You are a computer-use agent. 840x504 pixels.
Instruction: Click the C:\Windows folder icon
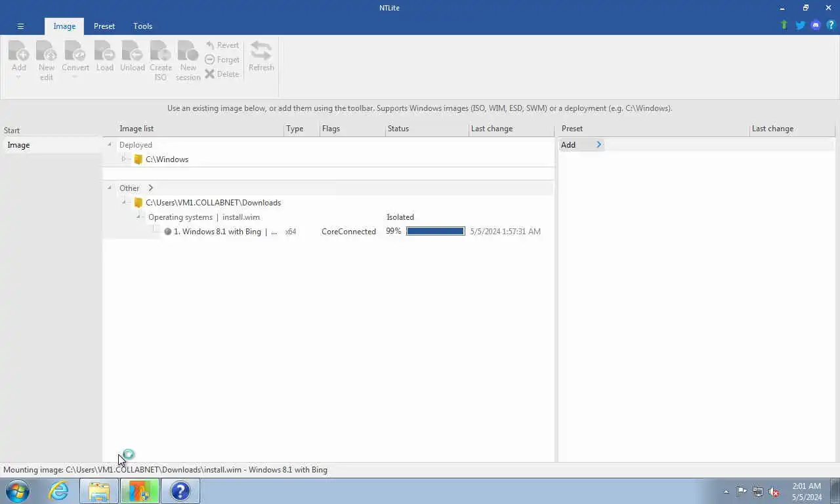point(138,159)
